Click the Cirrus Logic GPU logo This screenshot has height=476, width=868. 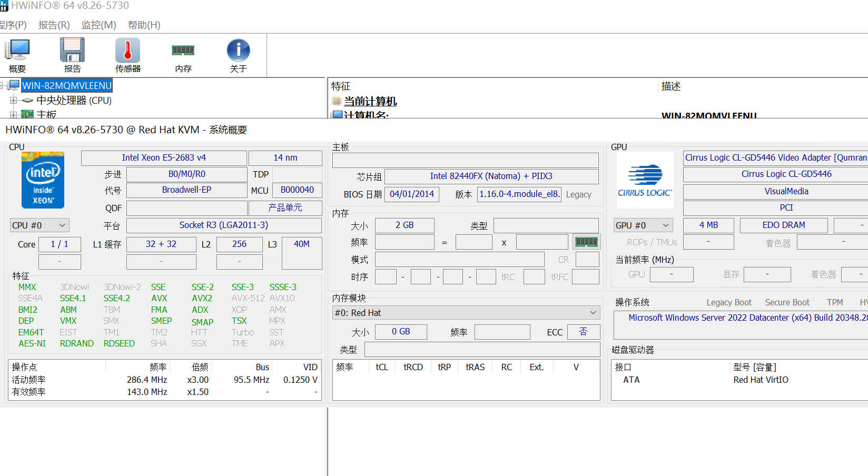645,180
